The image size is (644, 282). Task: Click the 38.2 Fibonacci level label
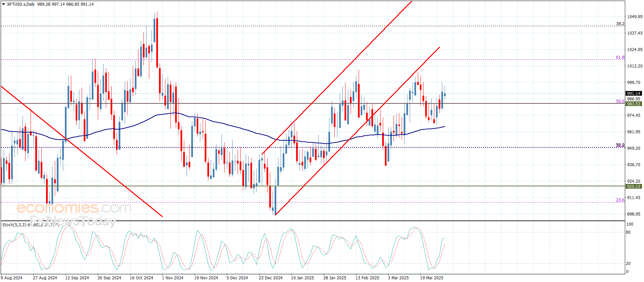pyautogui.click(x=620, y=24)
